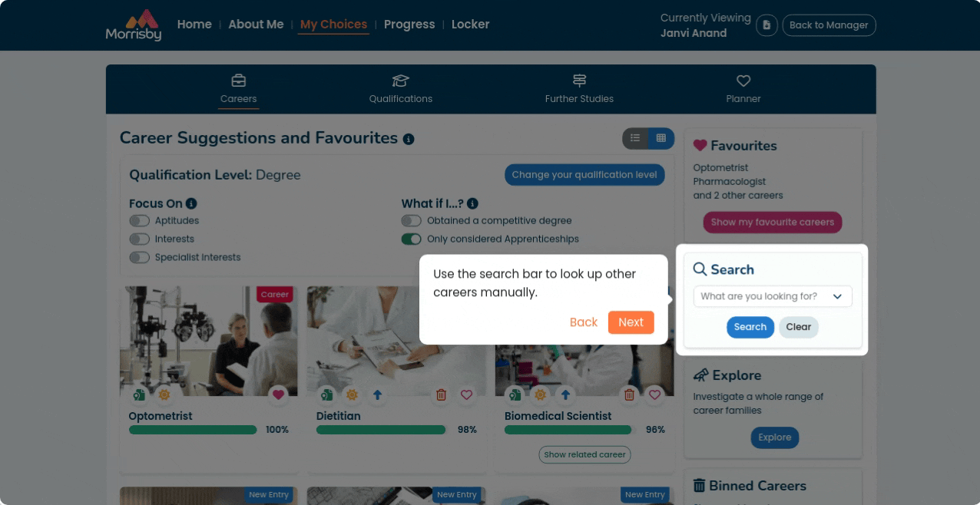Click info icon next to Career Suggestions heading

click(x=409, y=139)
